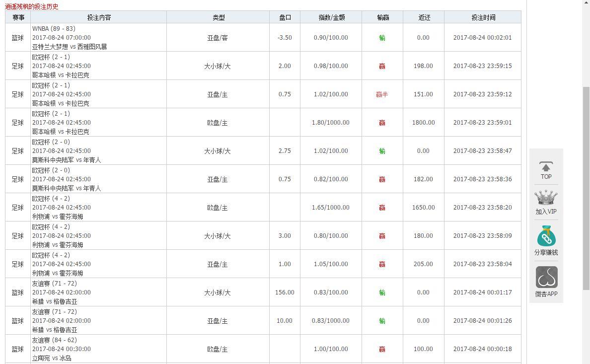The image size is (590, 364).
Task: Click the 指数/金额 column header
Action: point(331,17)
